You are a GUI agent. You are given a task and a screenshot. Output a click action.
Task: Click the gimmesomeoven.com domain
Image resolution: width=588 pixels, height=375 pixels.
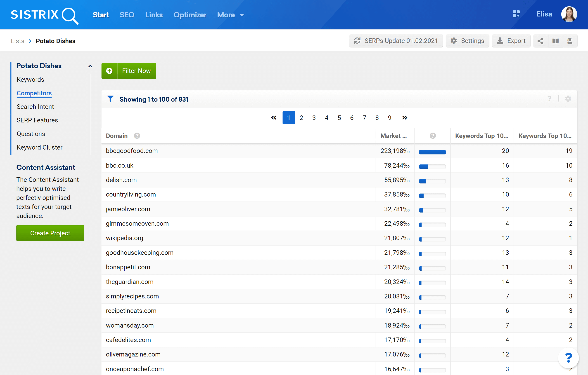coord(137,223)
